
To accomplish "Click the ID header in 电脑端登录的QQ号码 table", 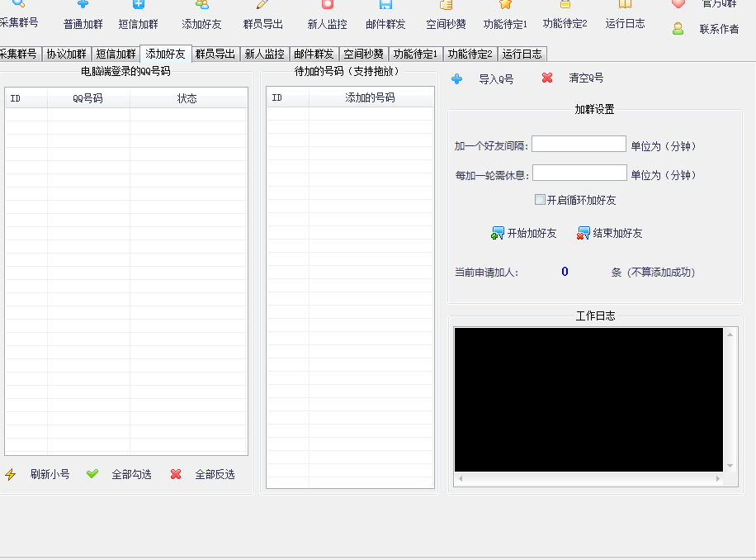I will click(26, 98).
